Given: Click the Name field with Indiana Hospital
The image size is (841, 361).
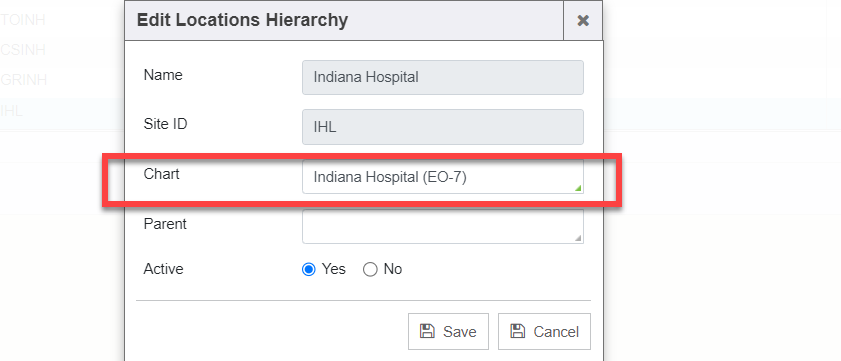Looking at the screenshot, I should (x=442, y=77).
